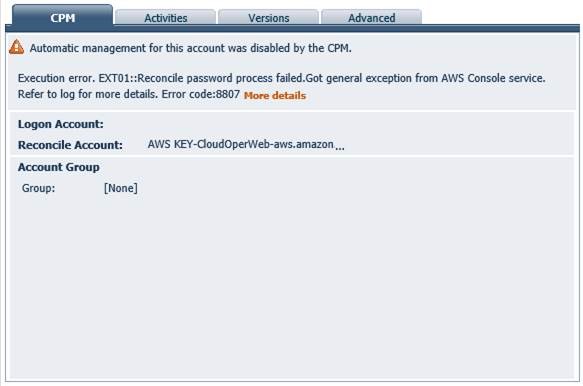The height and width of the screenshot is (386, 583).
Task: Open the Versions tab
Action: point(268,17)
